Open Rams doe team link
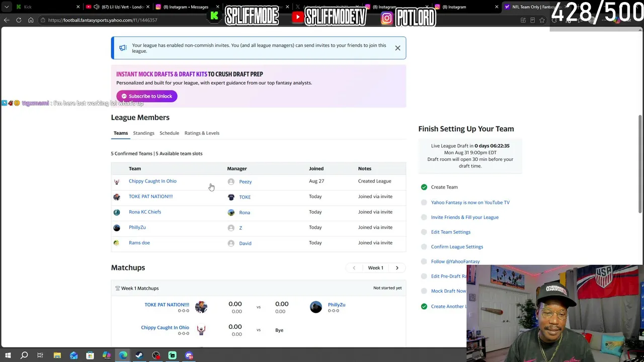Screen dimensions: 644x362 (139, 243)
